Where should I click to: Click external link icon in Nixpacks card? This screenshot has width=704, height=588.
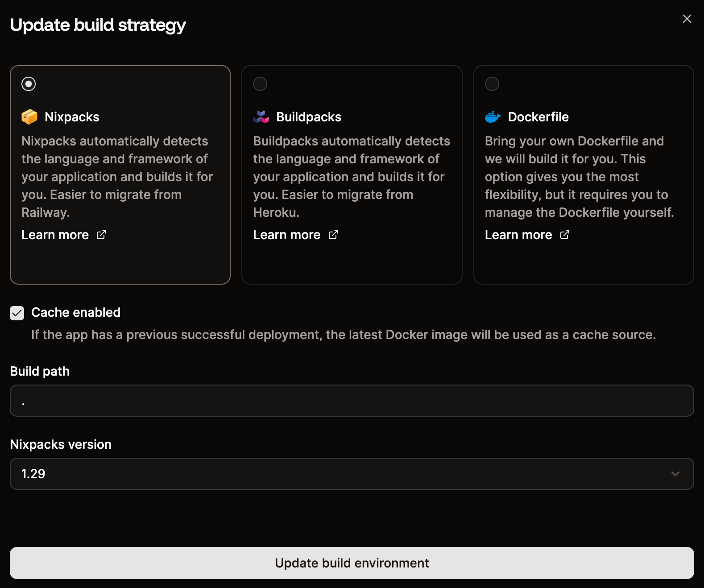(x=101, y=235)
